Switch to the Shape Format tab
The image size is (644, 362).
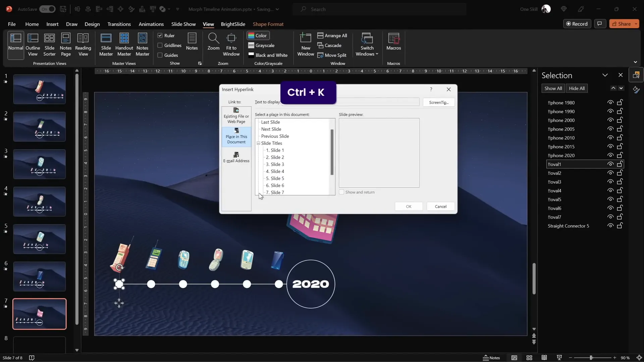coord(268,24)
